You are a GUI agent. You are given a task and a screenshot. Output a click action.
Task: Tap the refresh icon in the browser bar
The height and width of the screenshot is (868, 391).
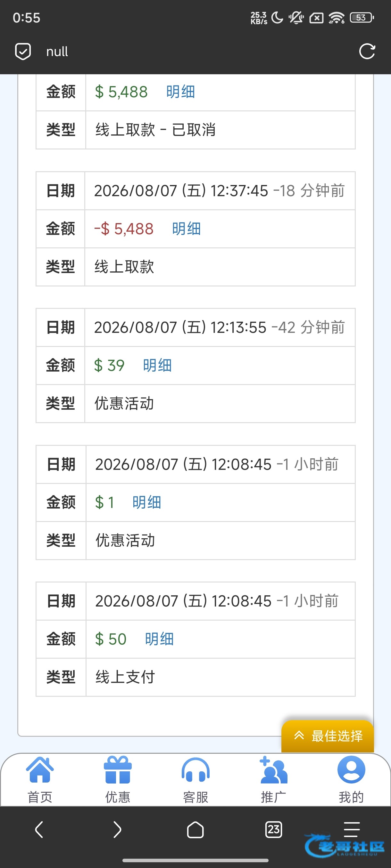(367, 52)
